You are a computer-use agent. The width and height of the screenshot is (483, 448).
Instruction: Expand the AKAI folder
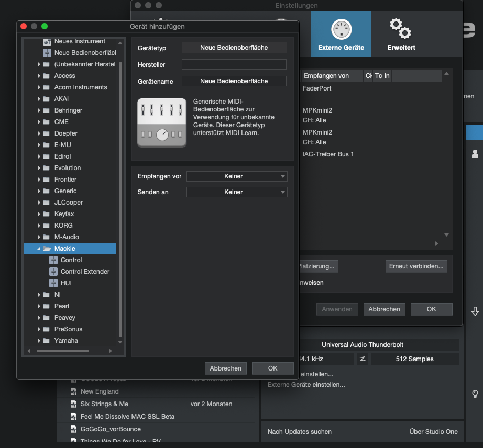[39, 99]
